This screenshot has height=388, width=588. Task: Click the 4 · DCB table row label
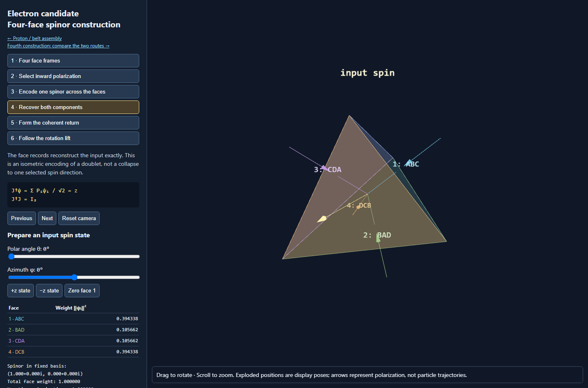point(16,352)
